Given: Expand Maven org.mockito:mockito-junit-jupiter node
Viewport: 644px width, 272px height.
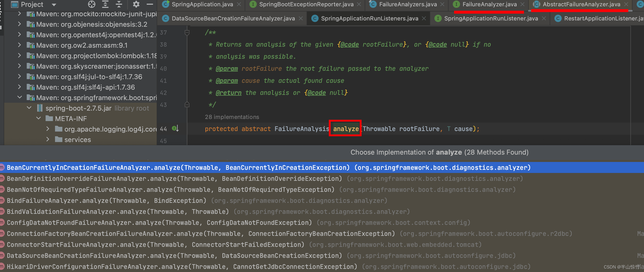Looking at the screenshot, I should 19,14.
